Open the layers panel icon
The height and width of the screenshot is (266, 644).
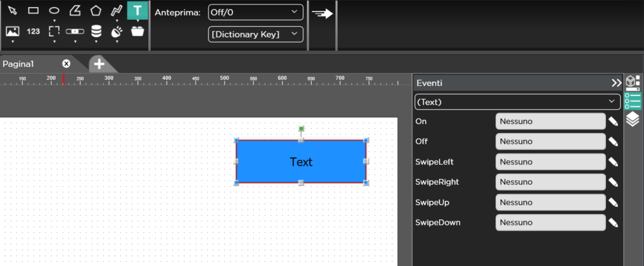pos(633,119)
